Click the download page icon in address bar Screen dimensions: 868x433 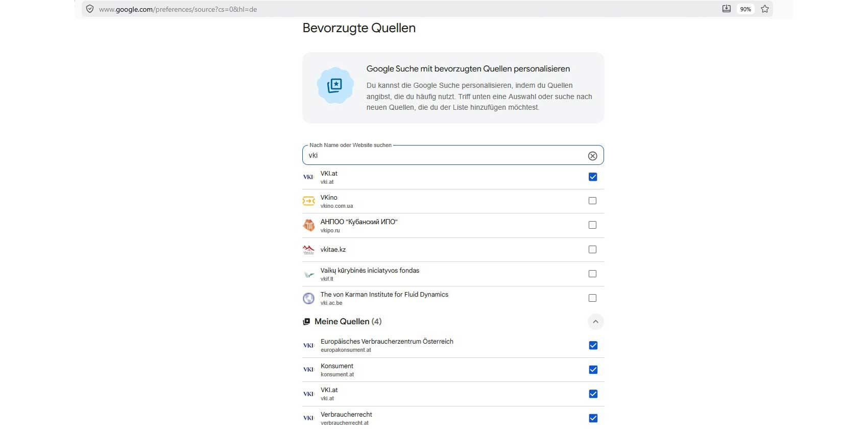click(x=726, y=9)
